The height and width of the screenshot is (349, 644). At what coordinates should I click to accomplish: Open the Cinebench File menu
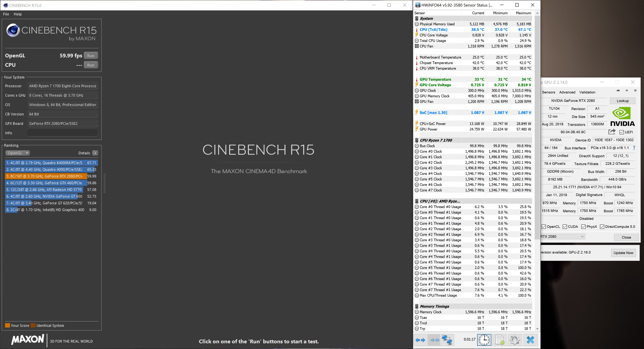point(6,14)
